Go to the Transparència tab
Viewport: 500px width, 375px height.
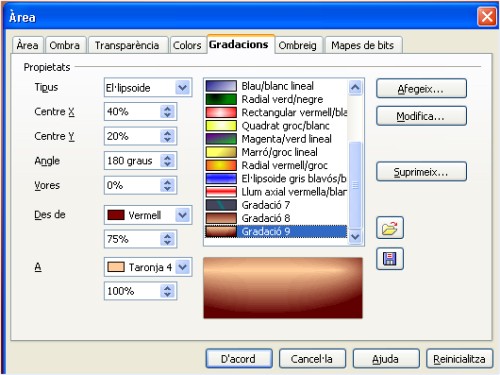(x=127, y=45)
